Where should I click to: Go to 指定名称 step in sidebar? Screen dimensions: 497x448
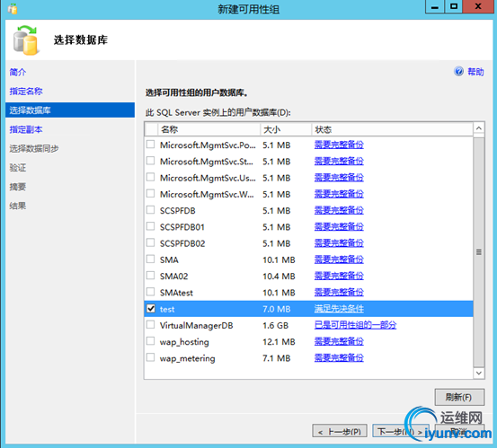point(26,92)
